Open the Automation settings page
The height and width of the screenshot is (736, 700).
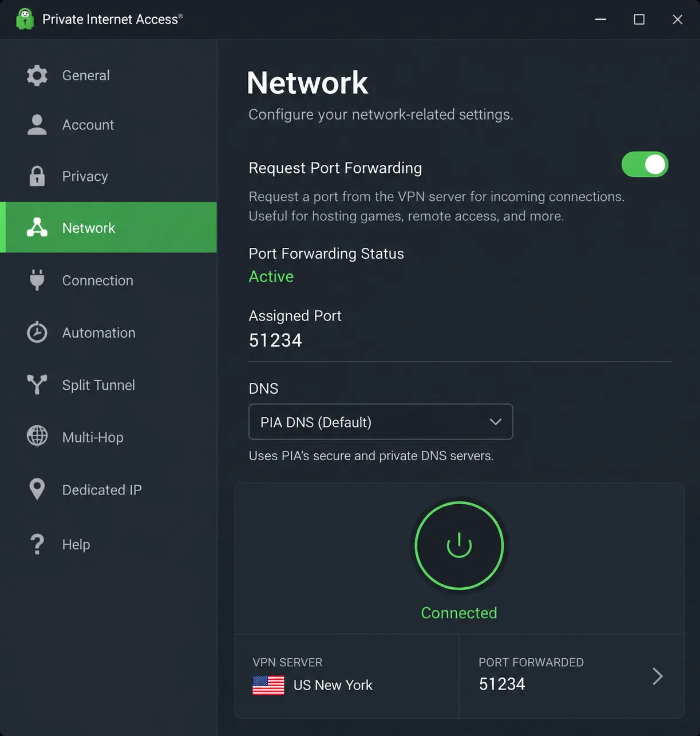pyautogui.click(x=109, y=333)
